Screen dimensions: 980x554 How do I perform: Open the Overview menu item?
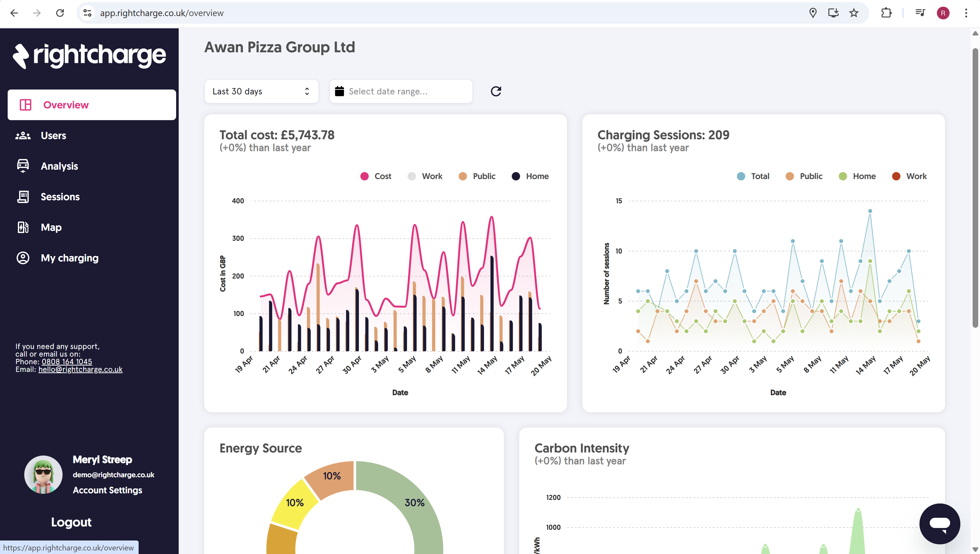pyautogui.click(x=92, y=105)
